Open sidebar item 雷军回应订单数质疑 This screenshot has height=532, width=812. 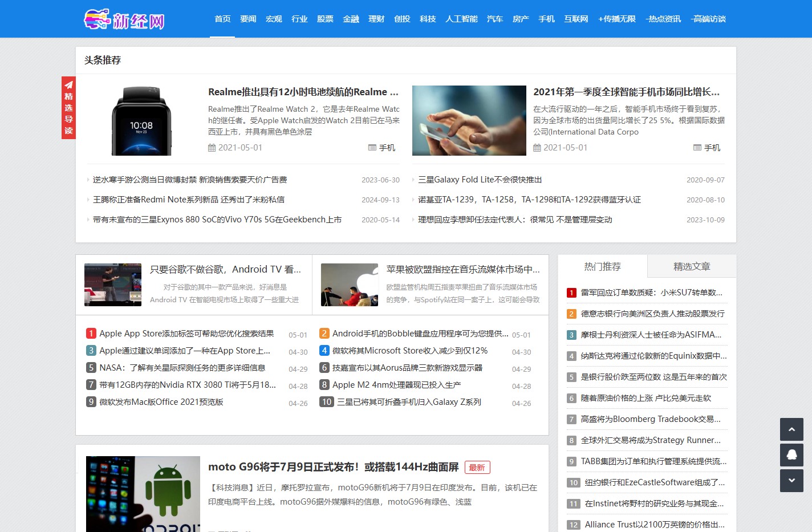click(x=652, y=293)
